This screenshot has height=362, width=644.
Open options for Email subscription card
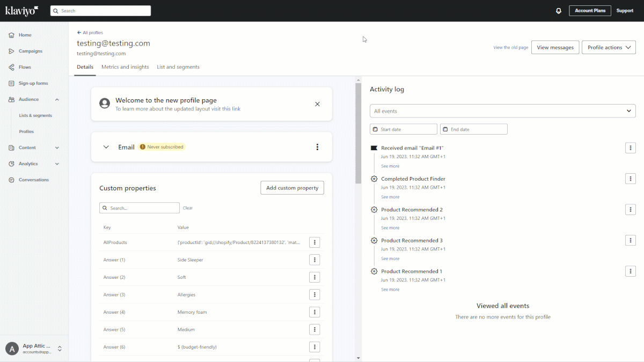pyautogui.click(x=317, y=147)
